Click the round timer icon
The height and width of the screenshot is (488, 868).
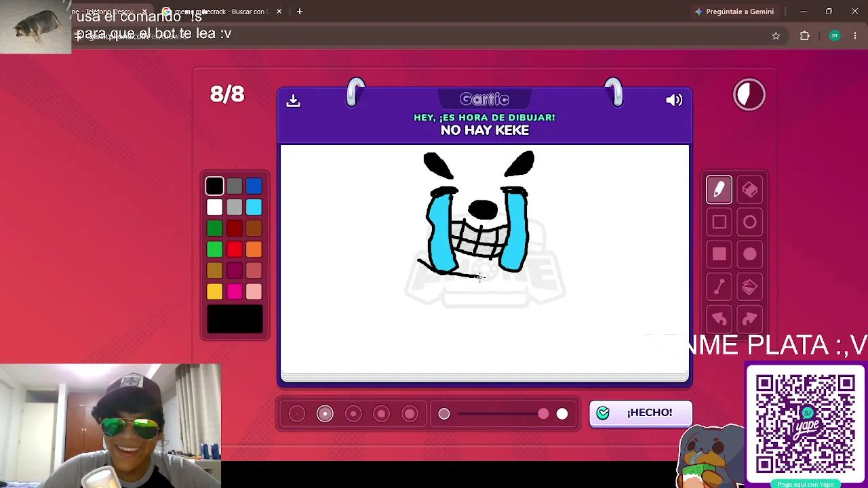tap(749, 95)
